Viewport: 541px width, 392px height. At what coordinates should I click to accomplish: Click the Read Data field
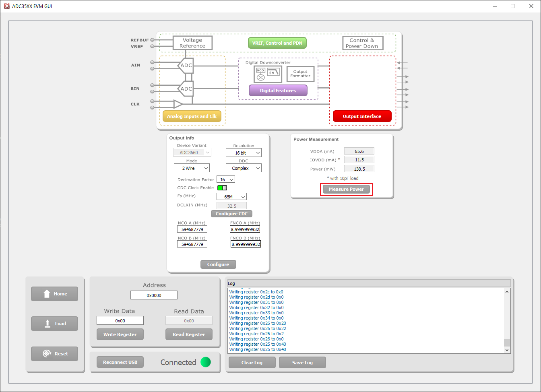tap(189, 321)
